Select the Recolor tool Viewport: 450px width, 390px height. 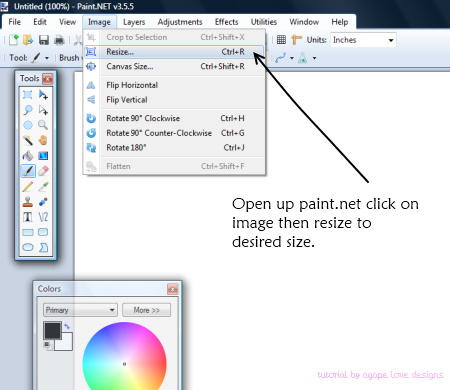click(43, 202)
